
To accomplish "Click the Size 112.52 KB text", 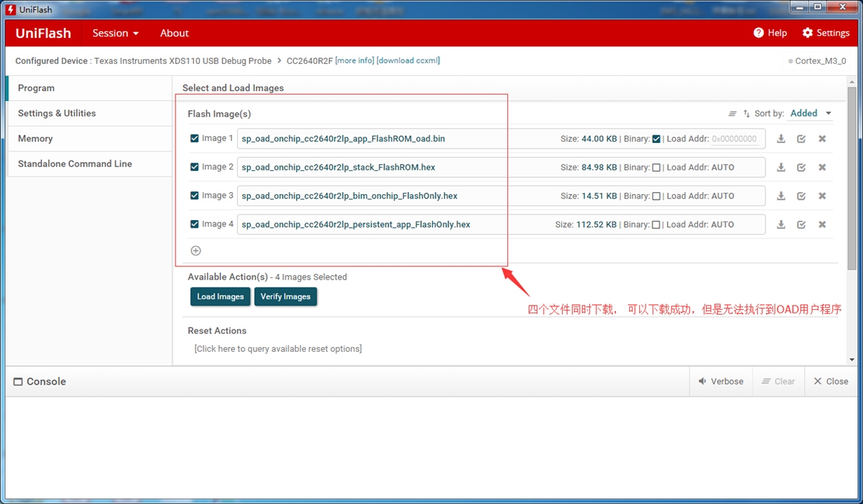I will (586, 225).
